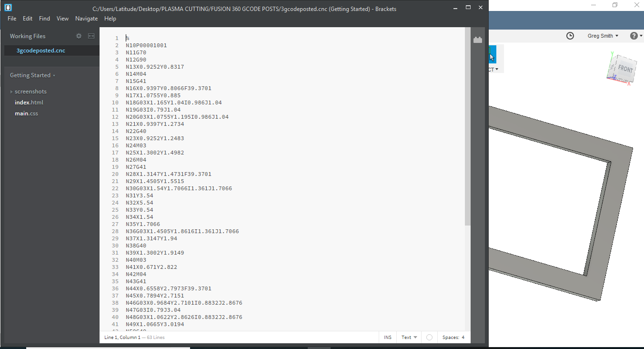This screenshot has width=644, height=349.
Task: Open the Text language mode dropdown
Action: (409, 338)
